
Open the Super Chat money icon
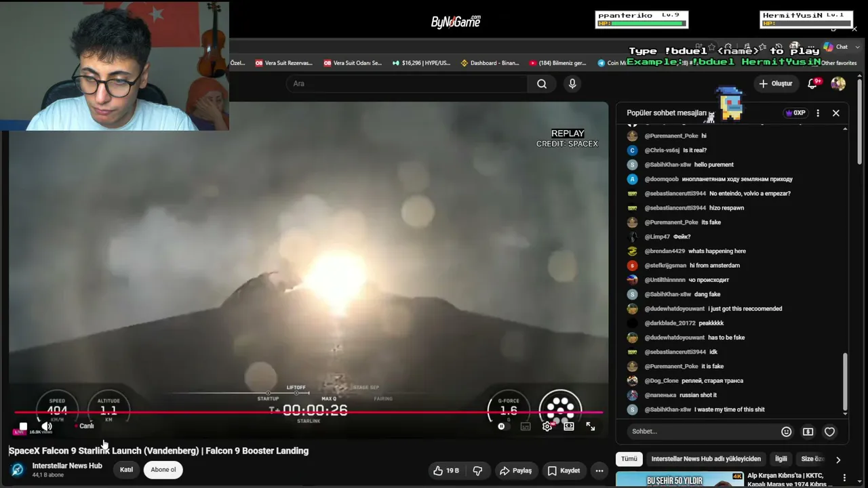[x=808, y=432]
